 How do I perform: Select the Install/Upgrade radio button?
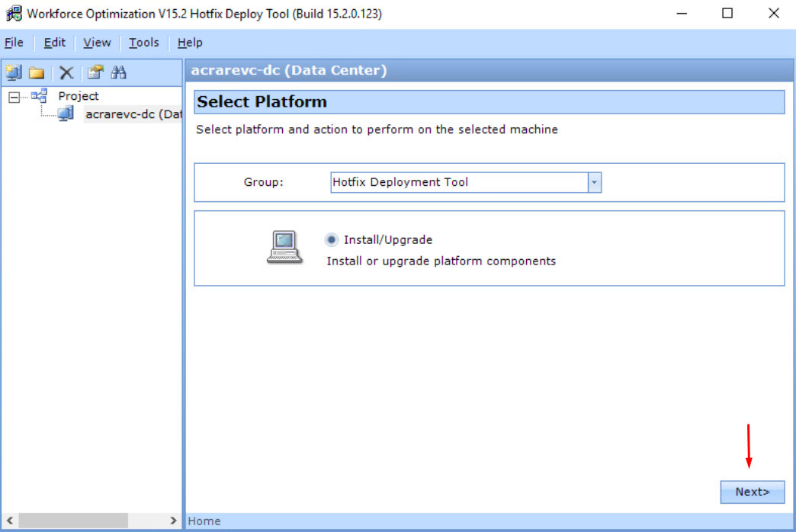(332, 239)
